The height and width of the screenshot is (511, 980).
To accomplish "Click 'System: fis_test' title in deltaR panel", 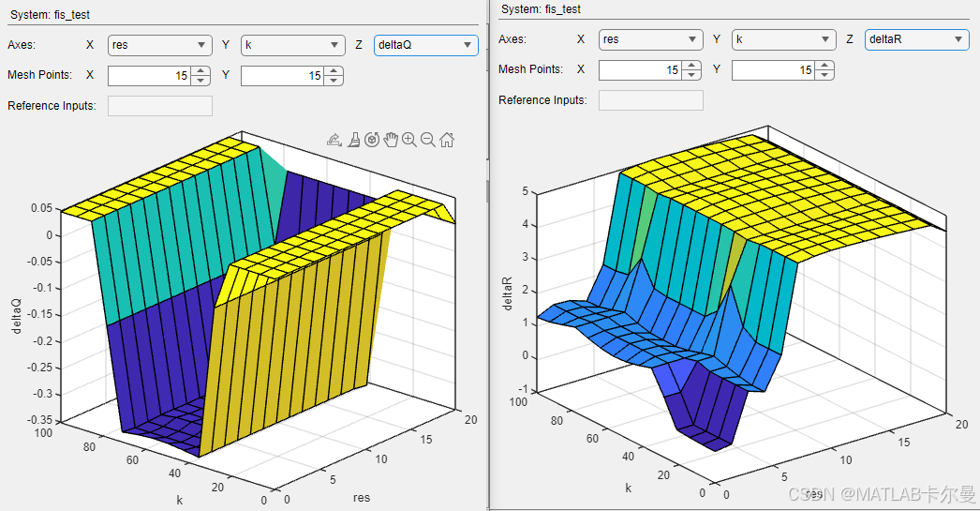I will pos(541,8).
